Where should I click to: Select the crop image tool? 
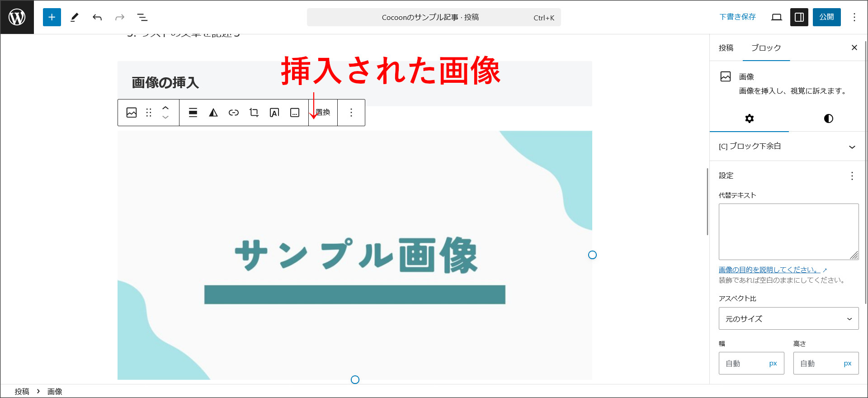point(254,113)
